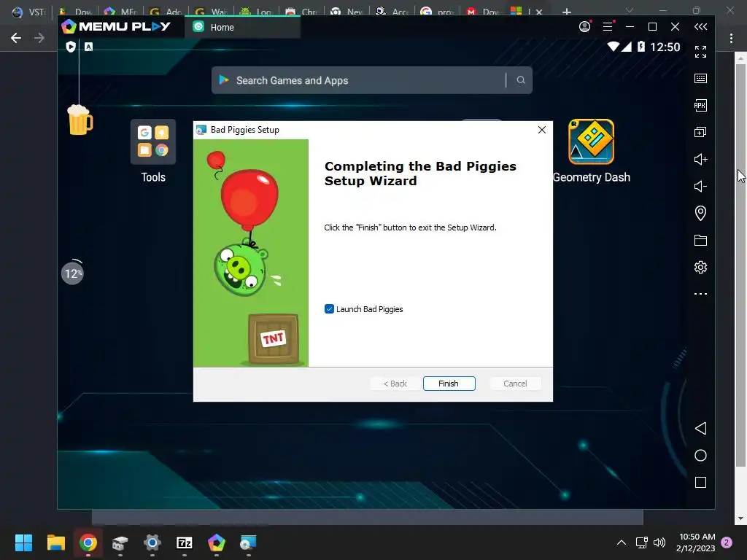This screenshot has width=747, height=560.
Task: Open the browser three-dot menu
Action: tap(731, 38)
